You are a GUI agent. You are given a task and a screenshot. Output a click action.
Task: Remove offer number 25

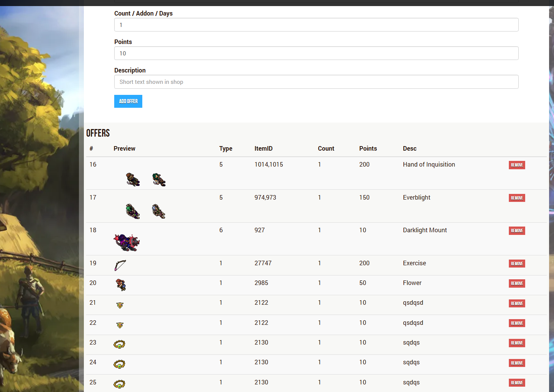pos(517,383)
